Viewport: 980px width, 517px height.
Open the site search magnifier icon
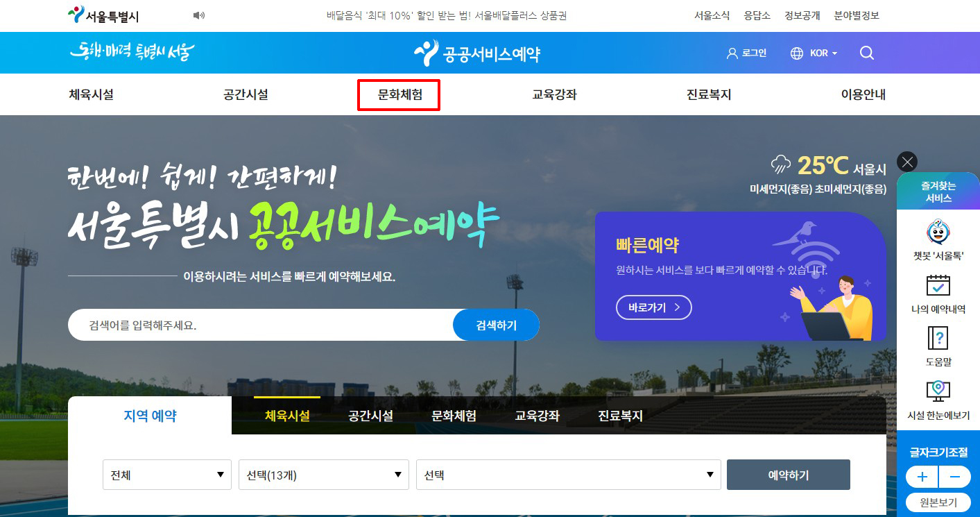[866, 53]
